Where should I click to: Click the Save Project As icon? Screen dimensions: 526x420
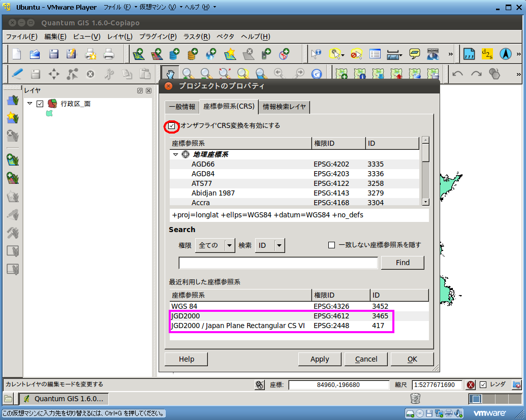pos(72,54)
